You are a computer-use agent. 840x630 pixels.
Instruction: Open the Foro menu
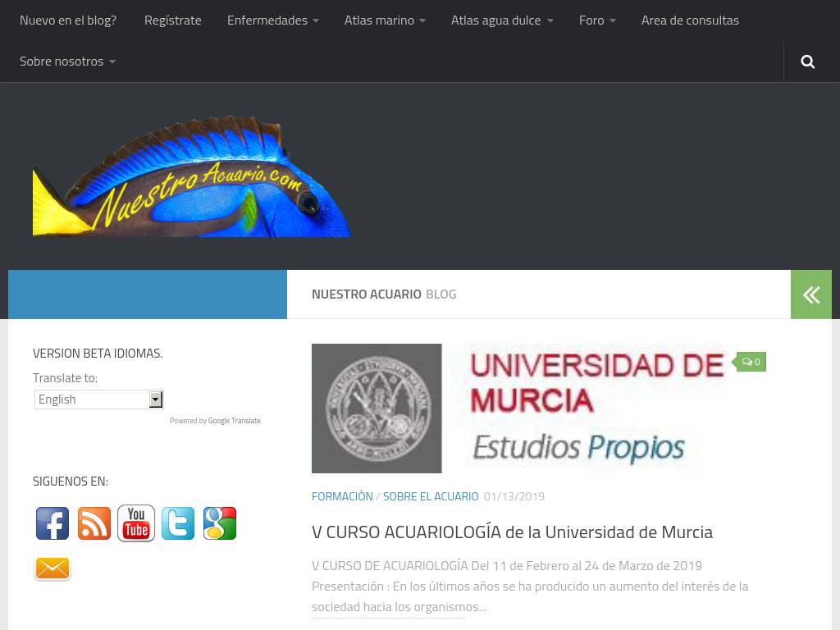pyautogui.click(x=596, y=21)
